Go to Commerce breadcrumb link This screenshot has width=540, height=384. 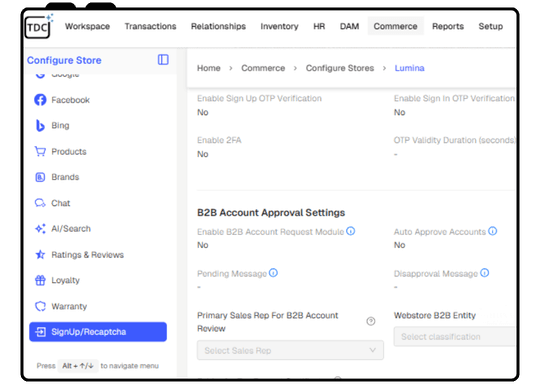click(263, 68)
